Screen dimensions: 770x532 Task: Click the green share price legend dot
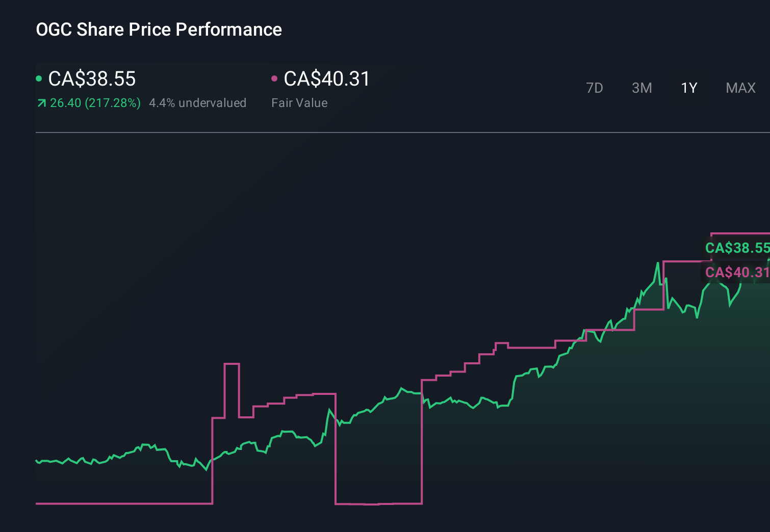tap(39, 78)
